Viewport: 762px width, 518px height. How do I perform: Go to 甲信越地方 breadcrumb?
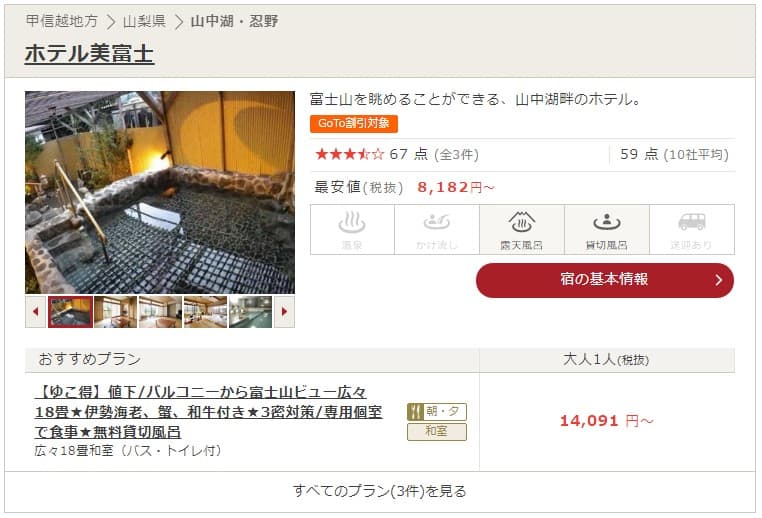coord(62,21)
